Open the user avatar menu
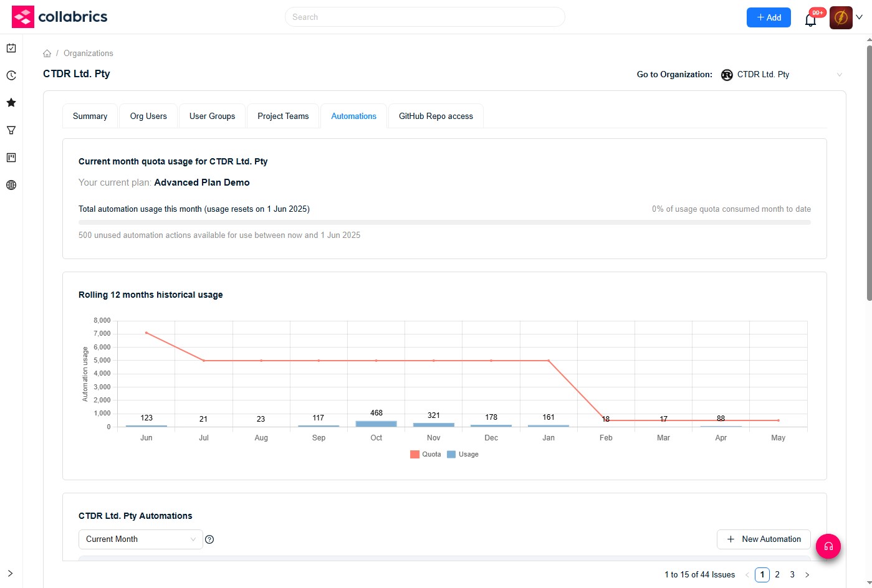Viewport: 872px width, 588px height. click(841, 17)
